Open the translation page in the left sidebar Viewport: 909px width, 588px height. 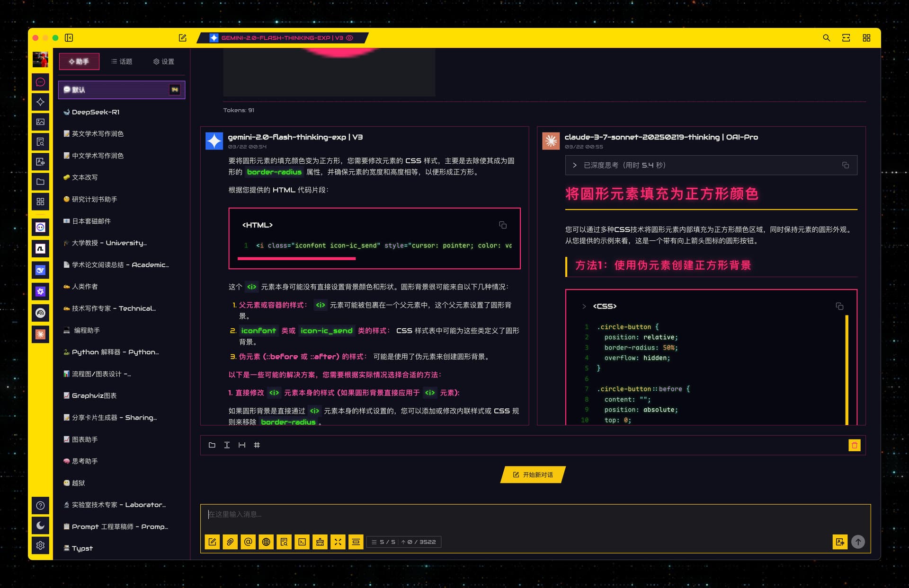tap(40, 162)
